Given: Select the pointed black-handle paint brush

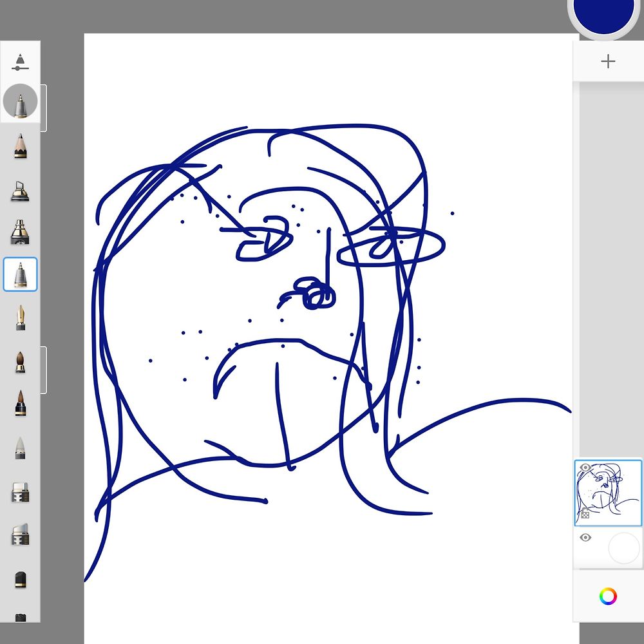Looking at the screenshot, I should point(20,403).
